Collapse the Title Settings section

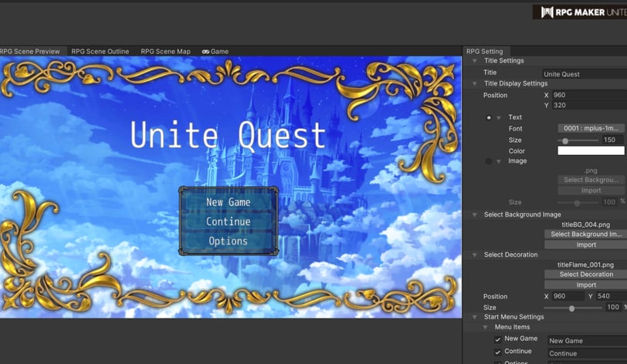474,61
